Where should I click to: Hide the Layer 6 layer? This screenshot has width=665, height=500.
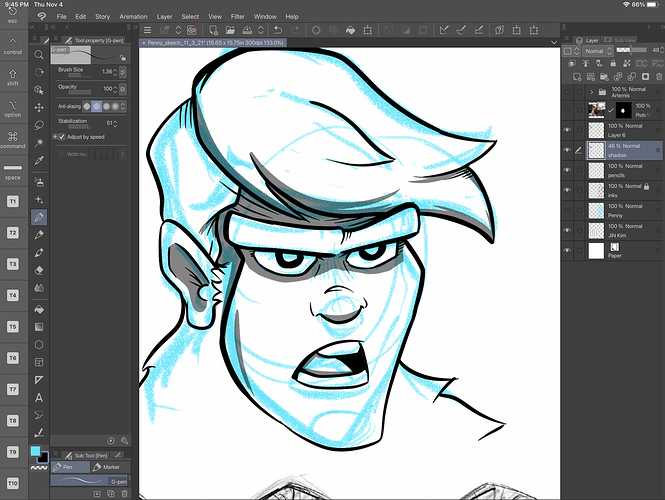click(568, 130)
